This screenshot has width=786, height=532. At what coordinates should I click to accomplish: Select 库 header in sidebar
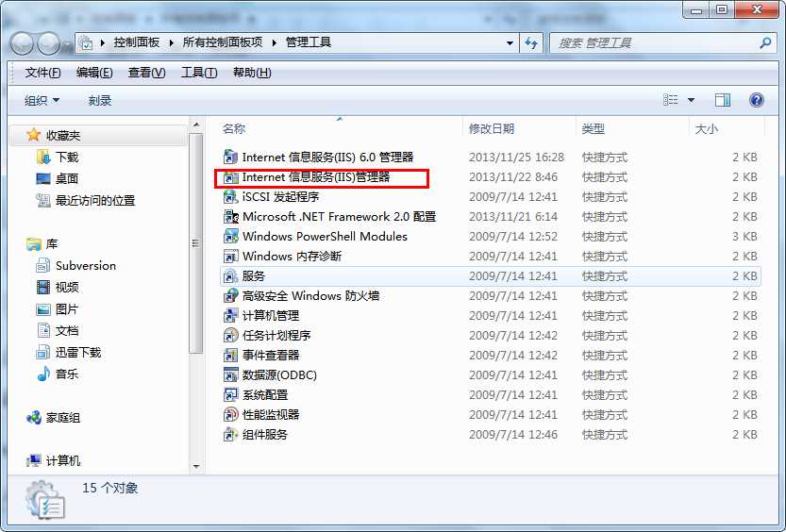click(x=42, y=244)
